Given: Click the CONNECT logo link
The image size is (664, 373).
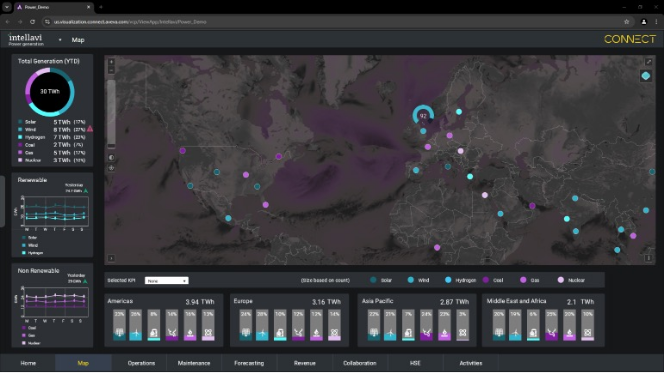Looking at the screenshot, I should [630, 39].
